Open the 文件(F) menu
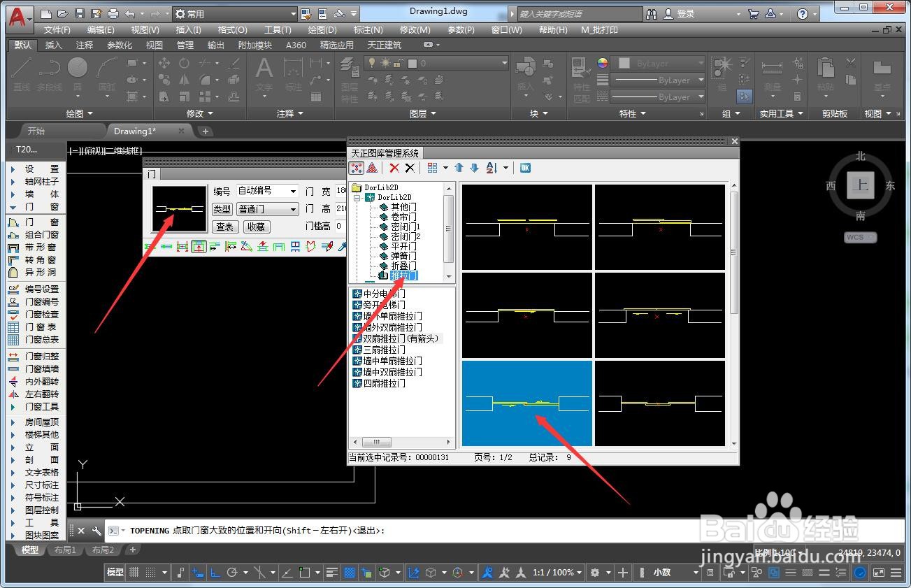 coord(57,30)
